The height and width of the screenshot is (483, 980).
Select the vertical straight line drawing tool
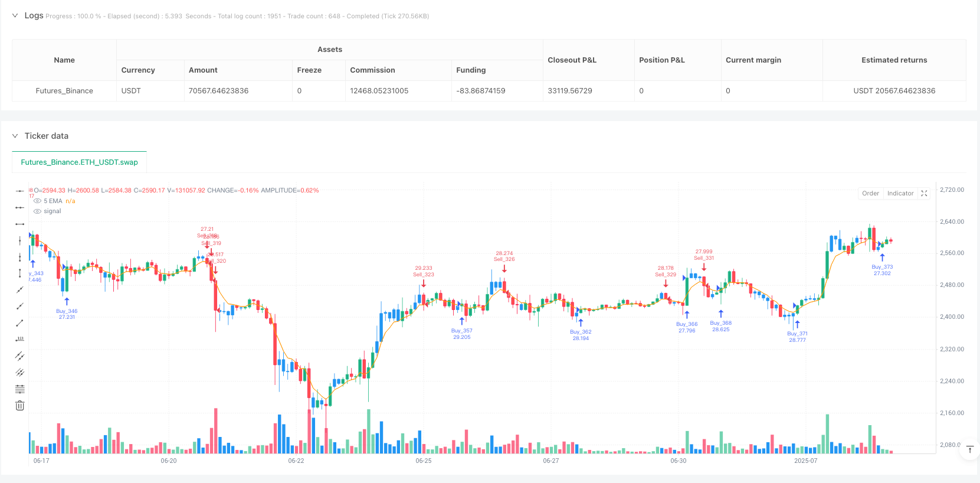point(20,240)
